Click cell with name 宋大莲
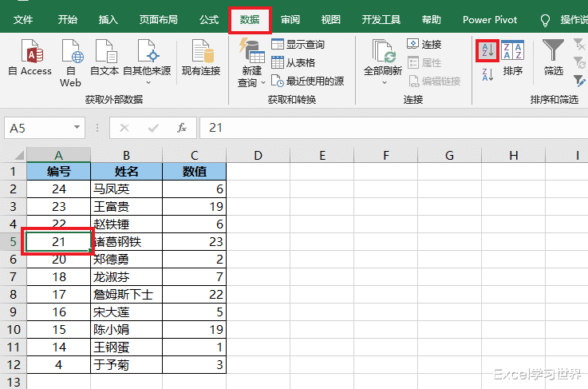 126,312
